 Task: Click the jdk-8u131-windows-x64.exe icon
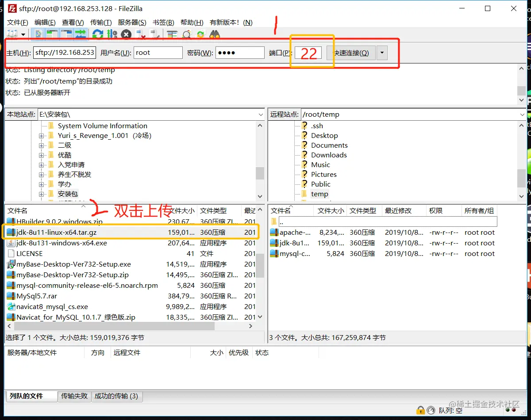tap(11, 243)
